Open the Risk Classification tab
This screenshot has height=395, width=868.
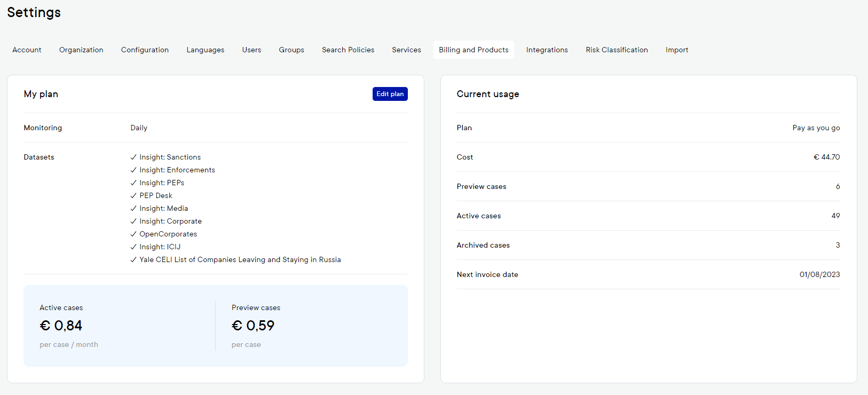(617, 50)
